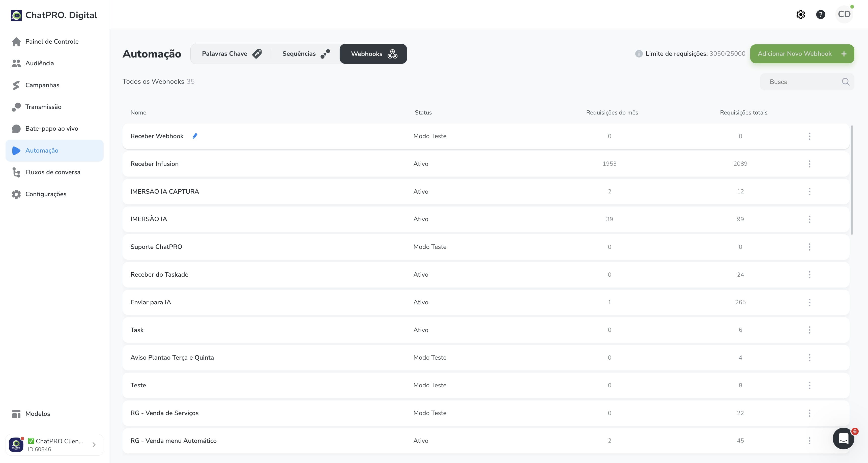868x463 pixels.
Task: Click Ativo status of IMERSÃO IA row
Action: (x=421, y=219)
